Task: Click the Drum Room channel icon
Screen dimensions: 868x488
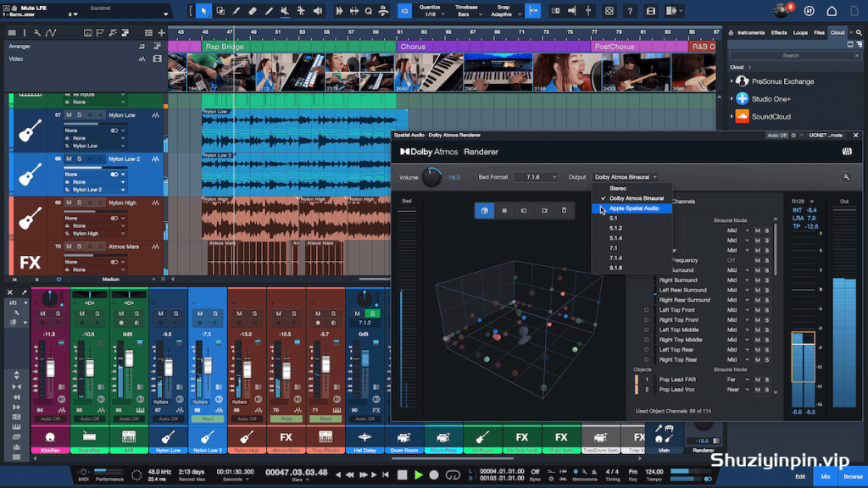Action: 404,437
